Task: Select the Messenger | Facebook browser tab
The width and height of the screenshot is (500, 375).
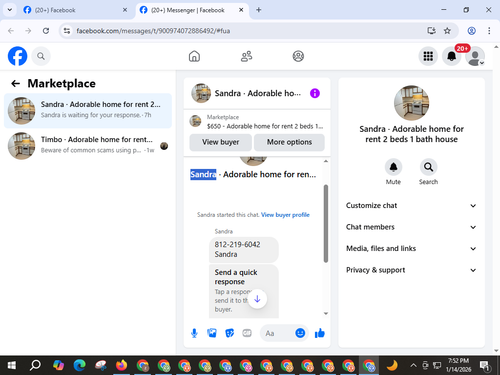Action: (x=192, y=10)
